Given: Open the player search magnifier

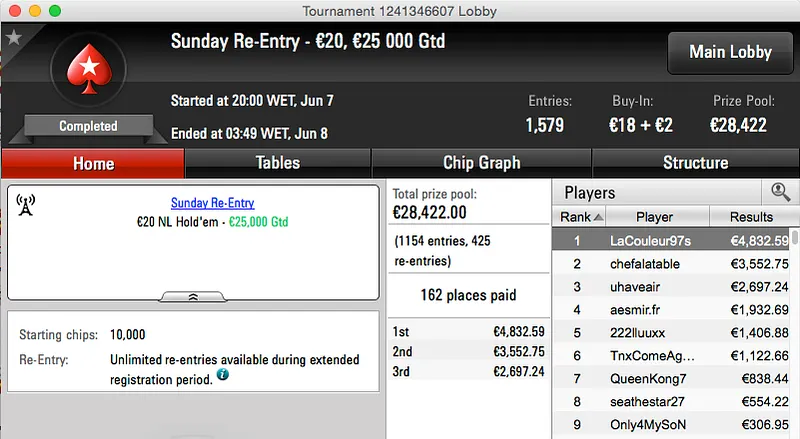Looking at the screenshot, I should coord(780,192).
